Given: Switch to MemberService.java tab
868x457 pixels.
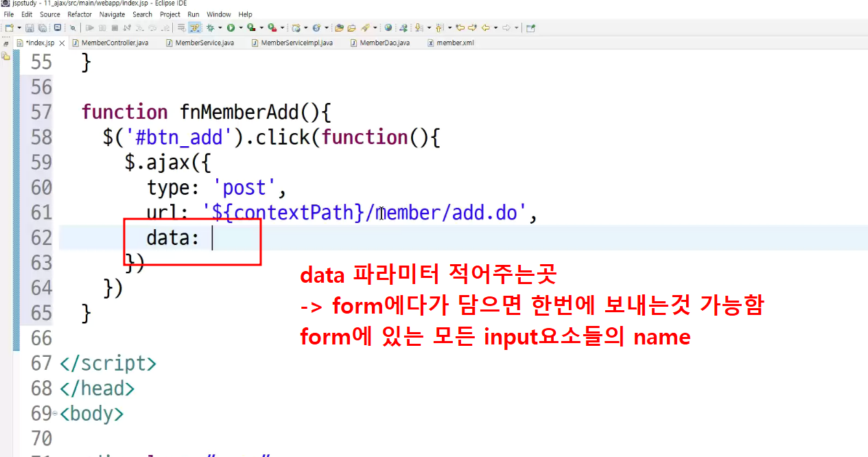Looking at the screenshot, I should point(200,43).
